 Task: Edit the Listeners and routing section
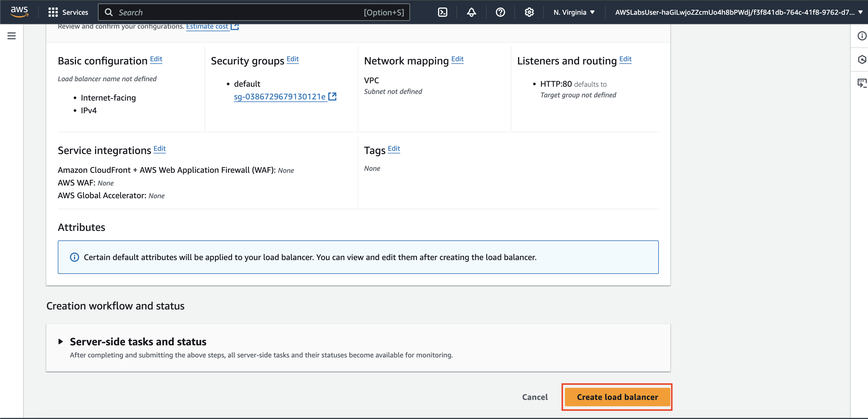click(x=625, y=59)
